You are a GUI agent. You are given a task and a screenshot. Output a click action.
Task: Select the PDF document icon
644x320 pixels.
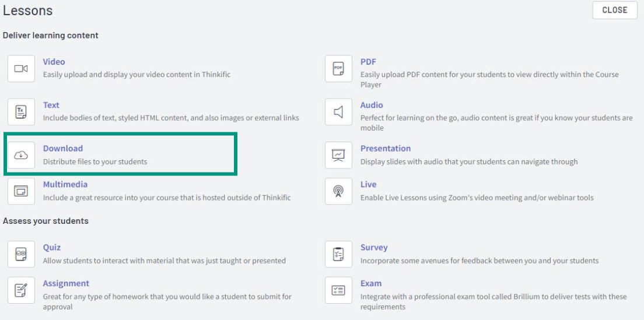pyautogui.click(x=338, y=69)
